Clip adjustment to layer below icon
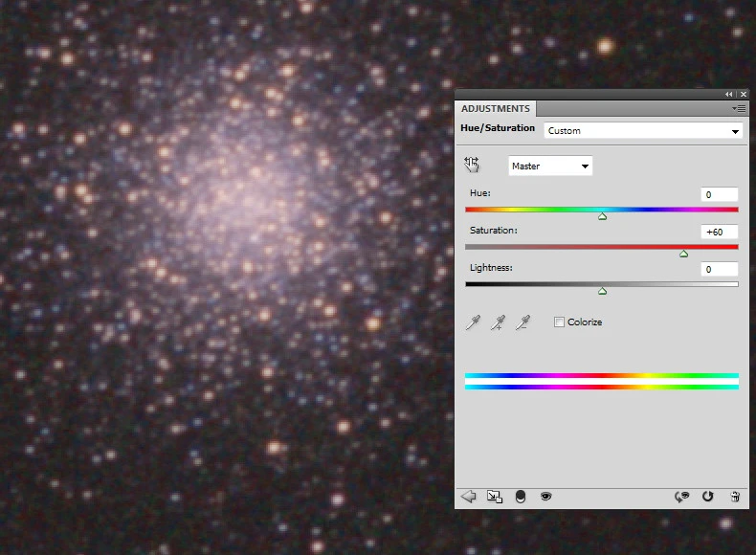Screen dimensions: 756x555 [521, 497]
